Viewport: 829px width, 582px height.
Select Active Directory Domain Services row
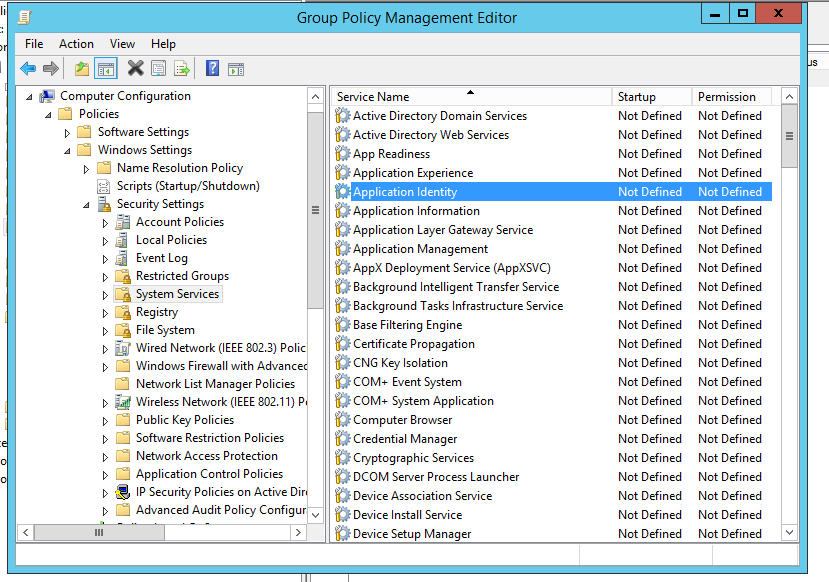552,116
